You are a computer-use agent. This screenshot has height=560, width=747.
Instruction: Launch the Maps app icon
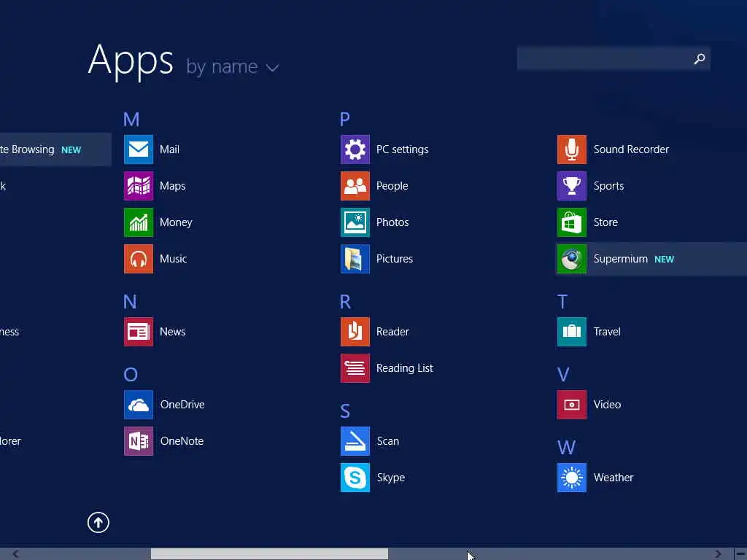139,186
